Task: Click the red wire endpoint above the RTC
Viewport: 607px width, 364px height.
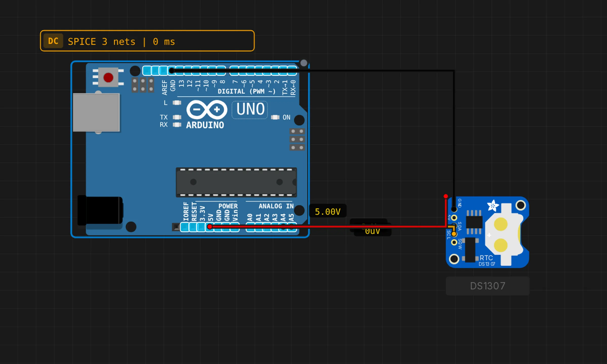Action: pos(446,196)
